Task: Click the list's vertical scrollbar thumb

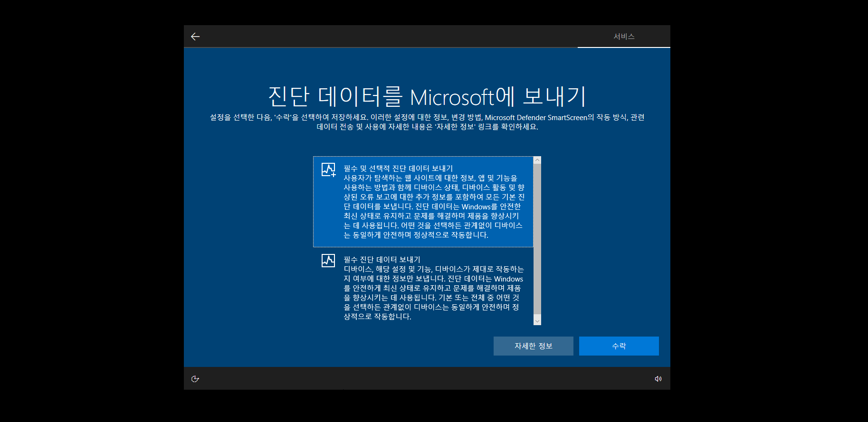Action: [537, 239]
